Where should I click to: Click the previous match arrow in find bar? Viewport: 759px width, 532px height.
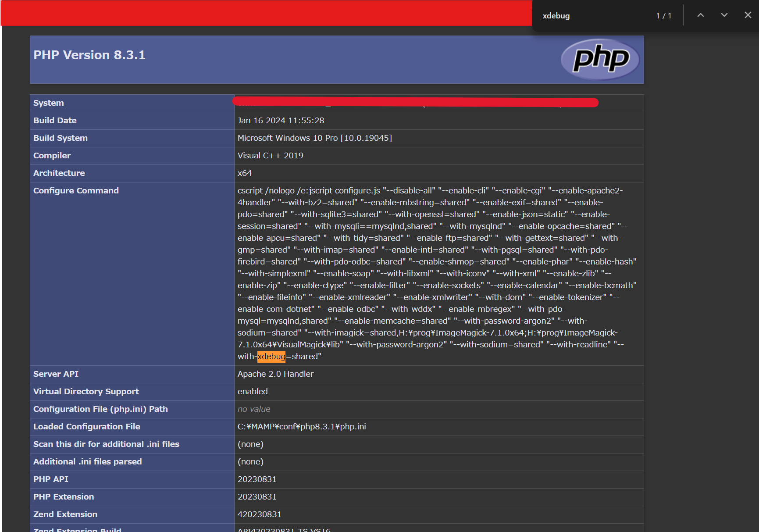pos(701,15)
